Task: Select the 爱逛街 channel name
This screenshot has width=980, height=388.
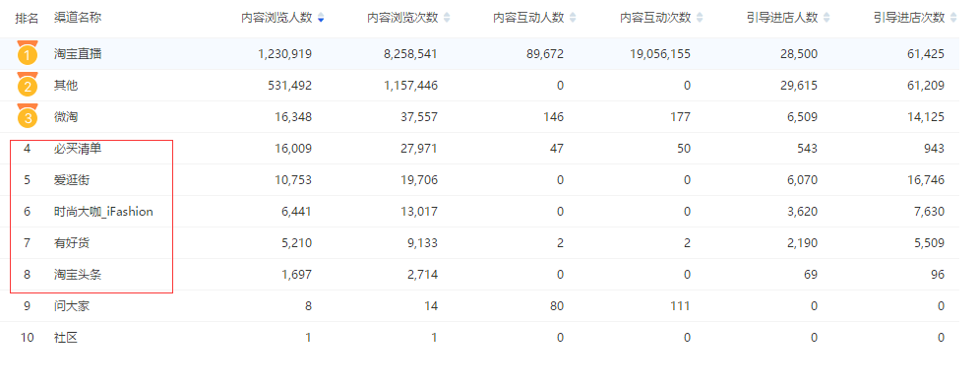Action: (x=72, y=180)
